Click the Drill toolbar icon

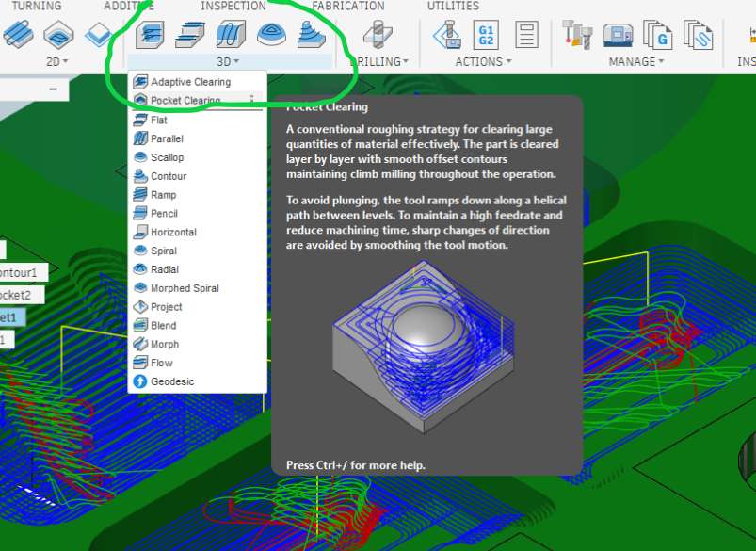tap(378, 34)
